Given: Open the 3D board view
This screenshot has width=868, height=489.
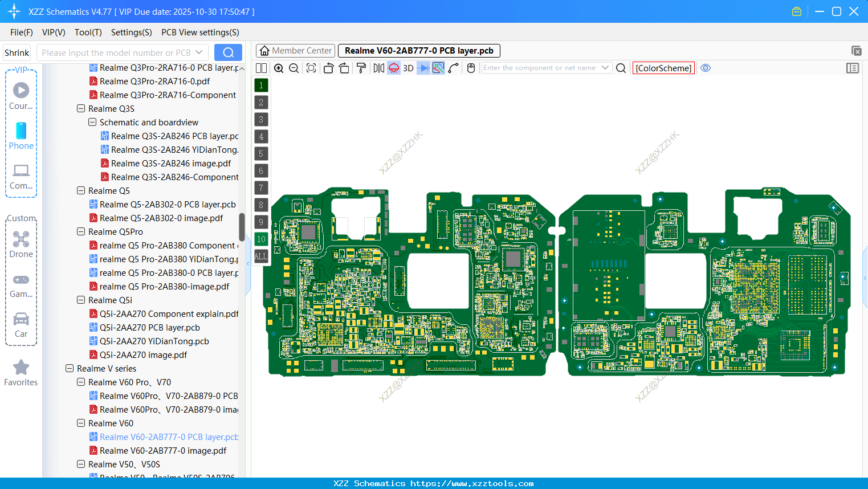Looking at the screenshot, I should click(x=407, y=68).
